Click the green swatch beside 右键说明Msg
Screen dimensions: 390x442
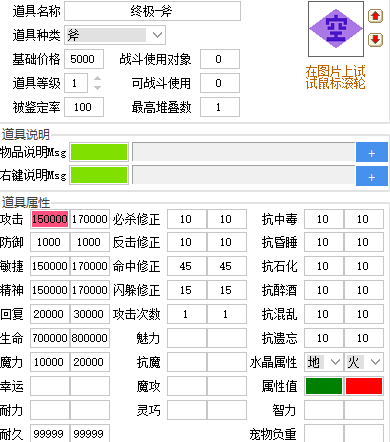tap(99, 175)
